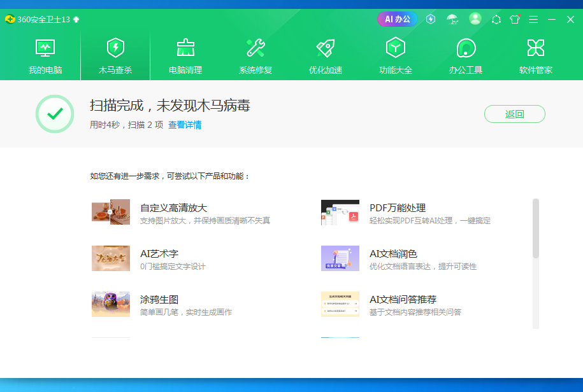This screenshot has width=583, height=392.
Task: Click the AI 办公 purple badge
Action: [397, 19]
